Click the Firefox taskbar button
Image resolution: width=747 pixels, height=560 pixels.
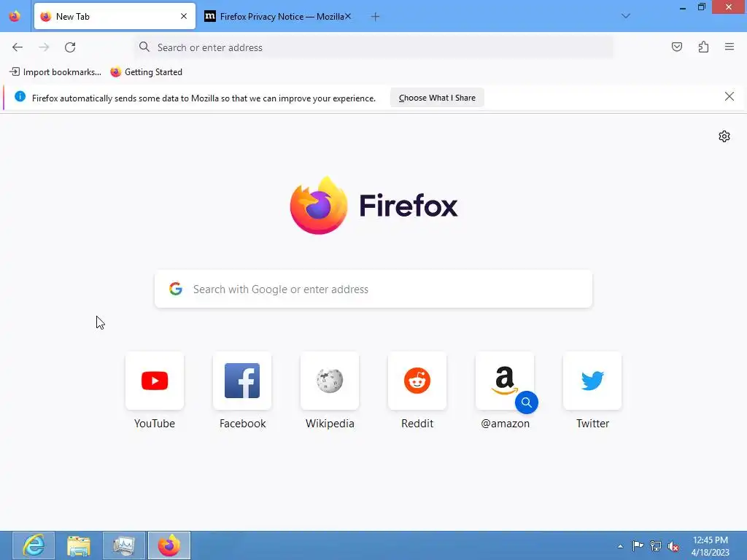pos(169,545)
